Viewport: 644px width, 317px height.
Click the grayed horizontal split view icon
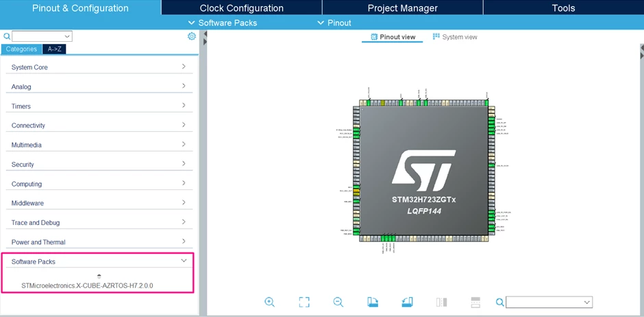coord(475,302)
